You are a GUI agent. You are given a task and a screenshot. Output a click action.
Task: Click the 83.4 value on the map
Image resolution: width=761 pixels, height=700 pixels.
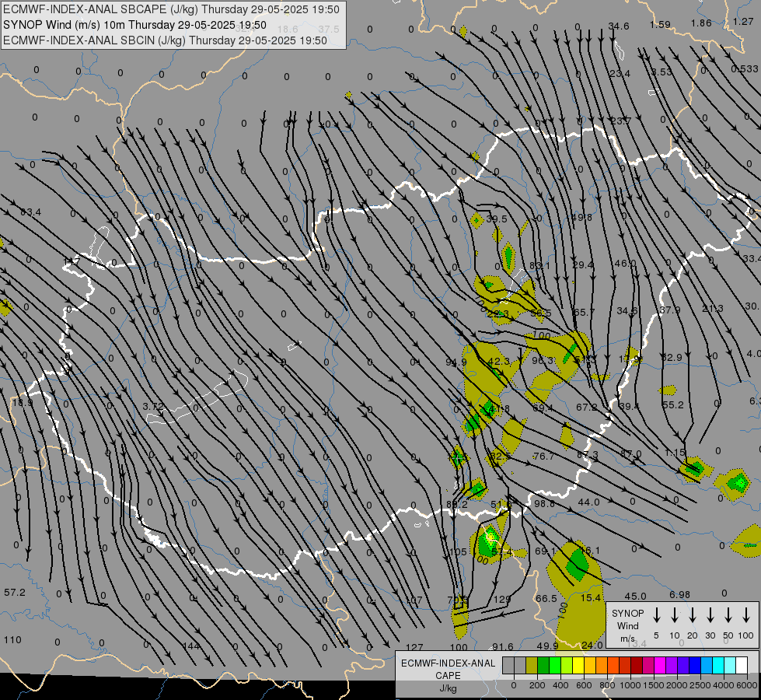(31, 212)
